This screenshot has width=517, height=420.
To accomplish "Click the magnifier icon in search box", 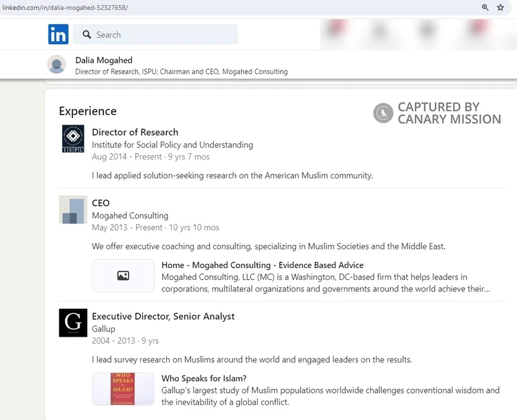I will coord(87,35).
